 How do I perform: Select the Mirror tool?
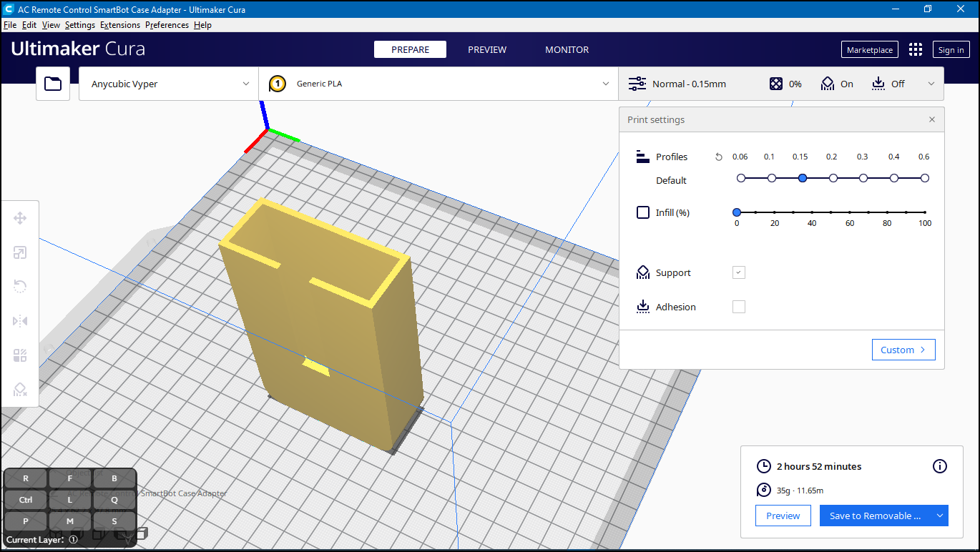pyautogui.click(x=20, y=321)
